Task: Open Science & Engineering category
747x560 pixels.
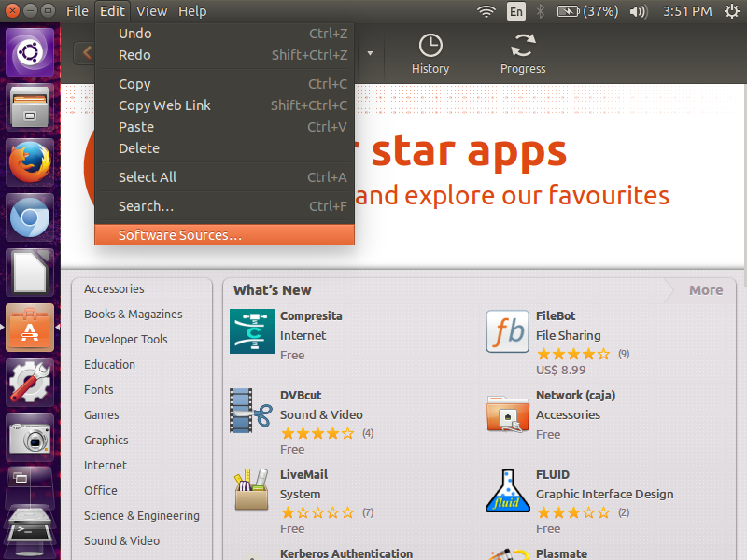Action: 142,516
